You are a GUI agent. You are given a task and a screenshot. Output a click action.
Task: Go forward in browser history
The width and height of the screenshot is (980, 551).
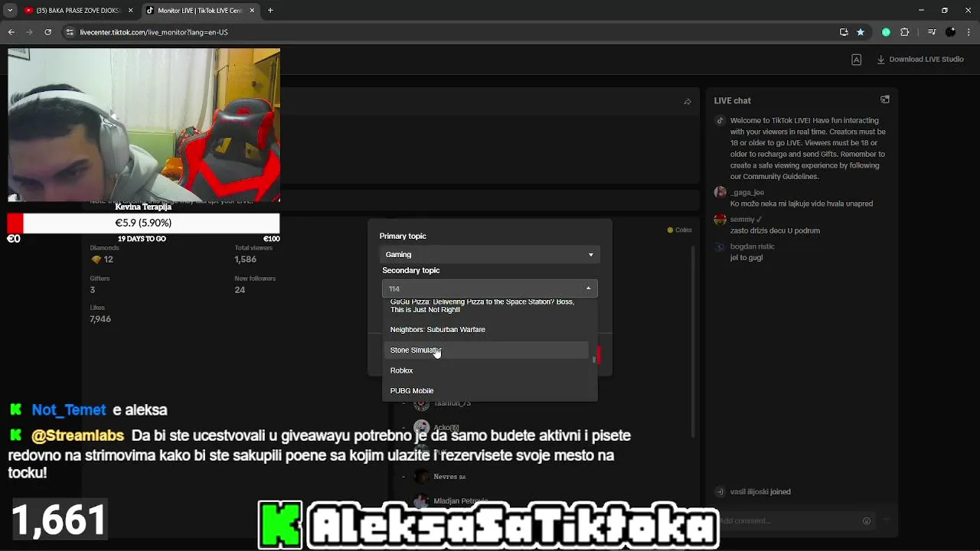[30, 32]
